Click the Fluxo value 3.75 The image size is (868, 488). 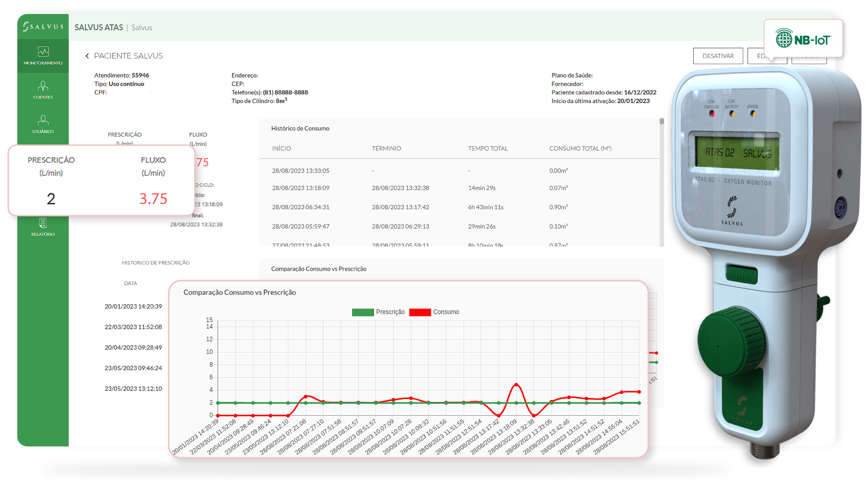[x=153, y=199]
